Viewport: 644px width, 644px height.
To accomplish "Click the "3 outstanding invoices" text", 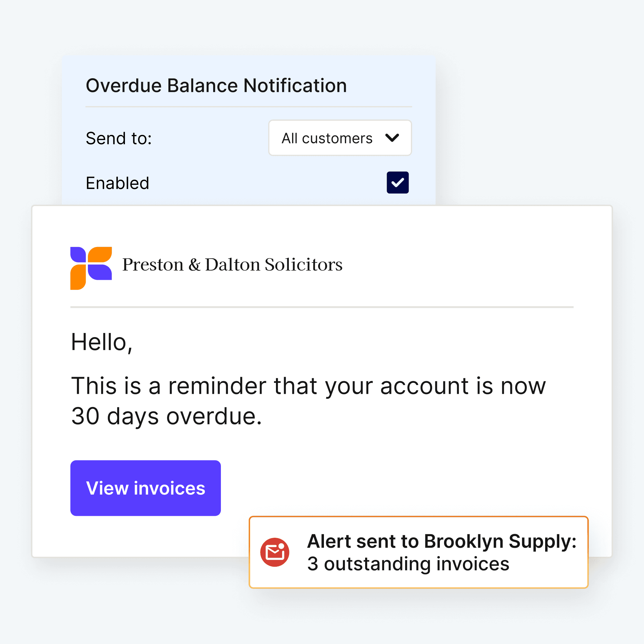I will click(x=408, y=564).
